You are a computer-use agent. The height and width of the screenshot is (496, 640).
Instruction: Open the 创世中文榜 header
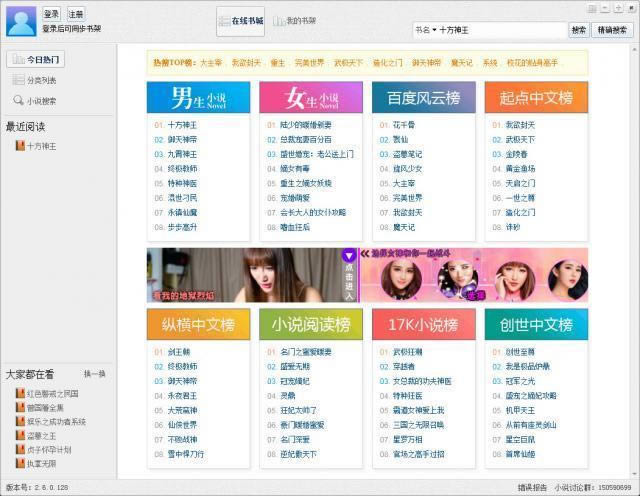(536, 324)
